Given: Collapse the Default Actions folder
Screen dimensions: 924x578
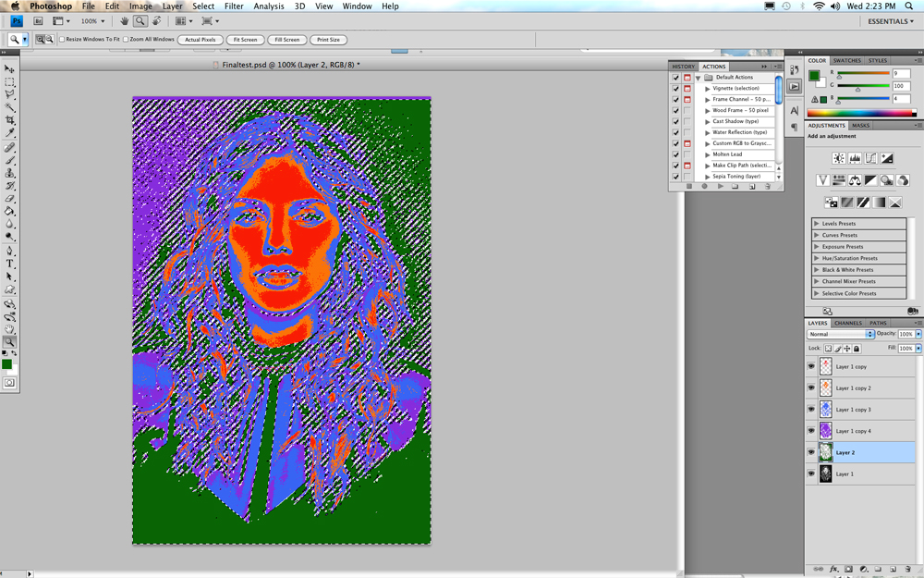Looking at the screenshot, I should click(x=699, y=78).
